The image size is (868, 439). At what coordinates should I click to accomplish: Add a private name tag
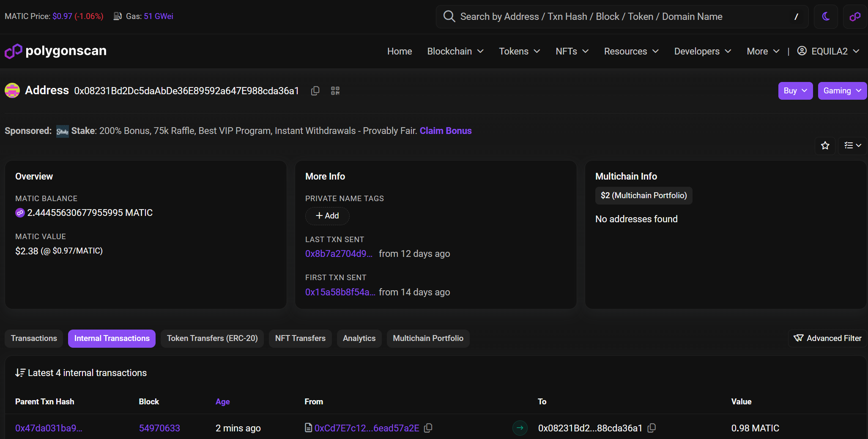[x=327, y=216]
